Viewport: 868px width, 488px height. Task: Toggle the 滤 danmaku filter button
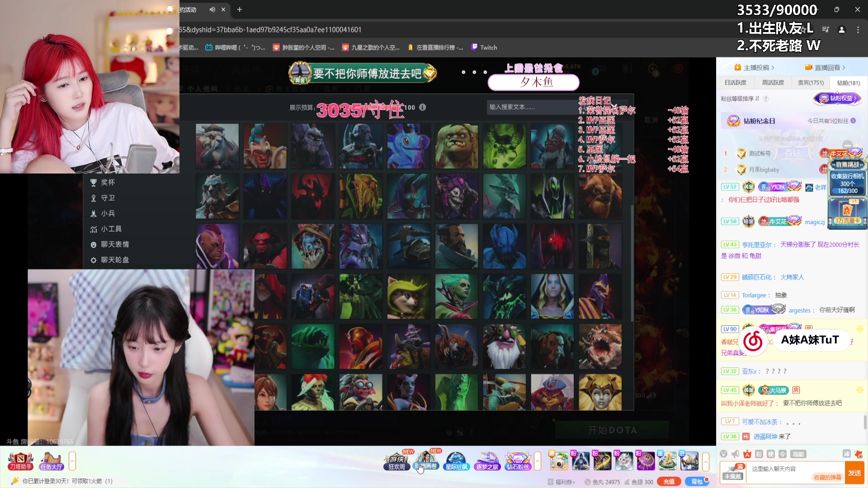pos(846,454)
